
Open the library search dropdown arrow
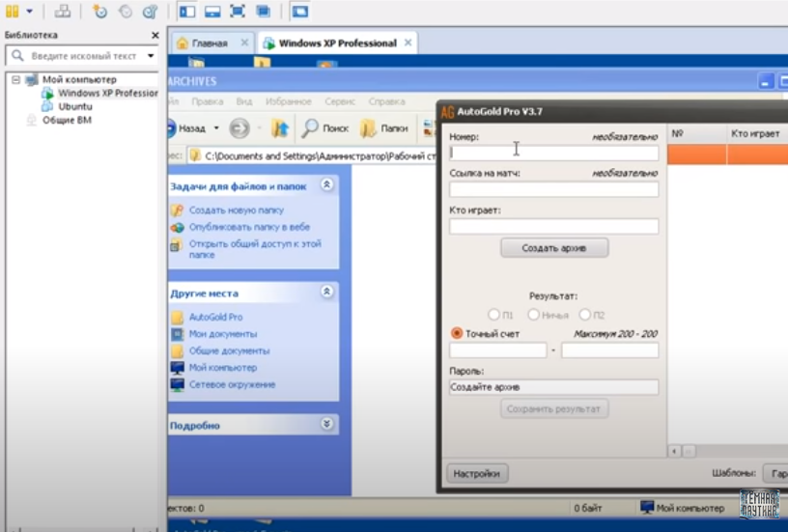click(x=151, y=56)
